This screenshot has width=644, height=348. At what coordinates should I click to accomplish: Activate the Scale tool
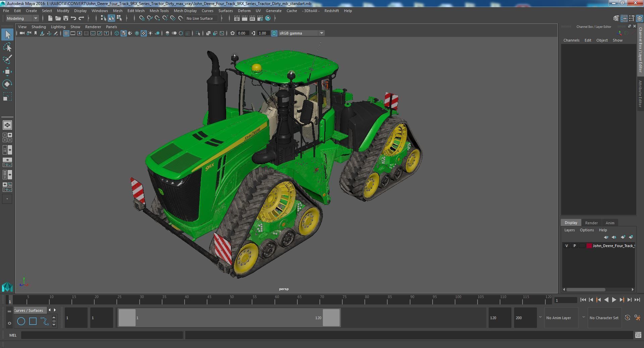[7, 97]
